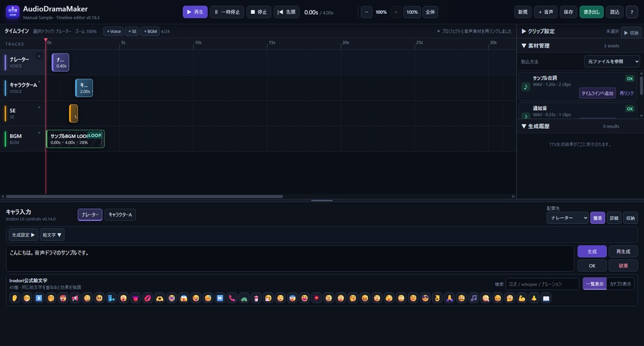Viewport: 644px width, 346px height.
Task: Insert the musical notes emoji
Action: pyautogui.click(x=474, y=298)
